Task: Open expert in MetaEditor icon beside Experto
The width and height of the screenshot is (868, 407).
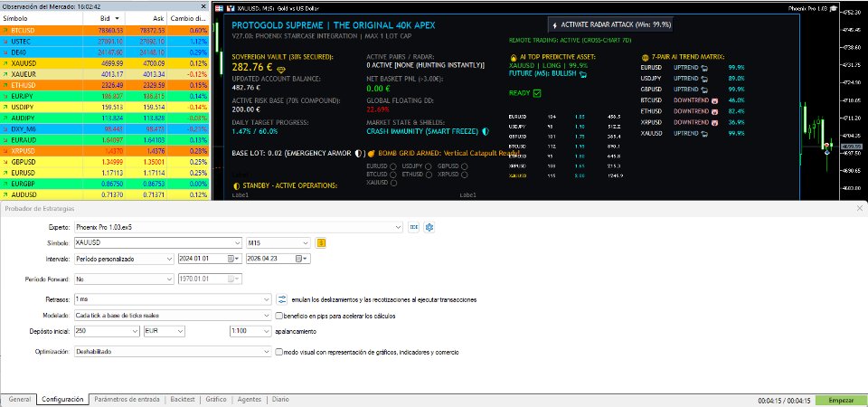Action: coord(413,227)
